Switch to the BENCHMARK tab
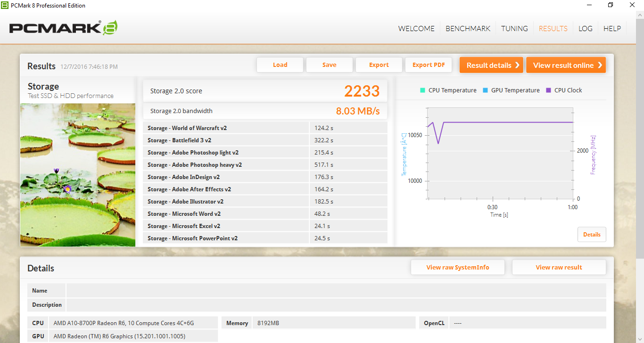The image size is (644, 343). [x=468, y=28]
